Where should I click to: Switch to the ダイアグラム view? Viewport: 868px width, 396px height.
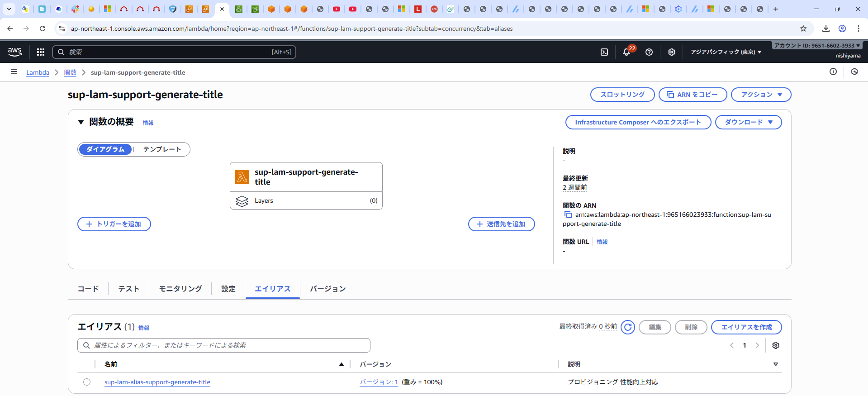(x=105, y=149)
